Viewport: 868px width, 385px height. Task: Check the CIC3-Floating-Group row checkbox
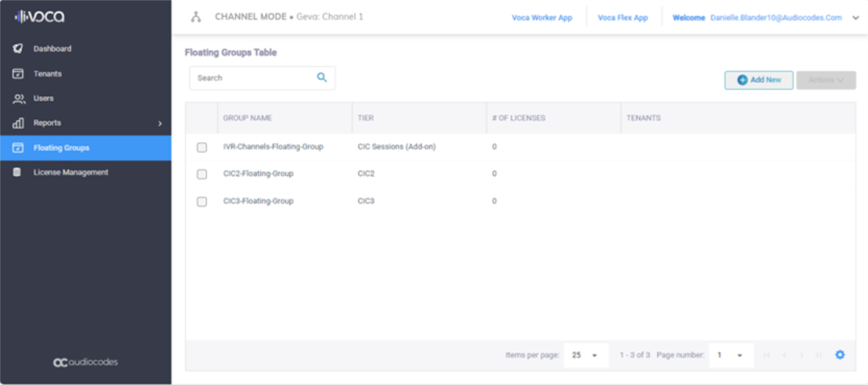tap(202, 201)
